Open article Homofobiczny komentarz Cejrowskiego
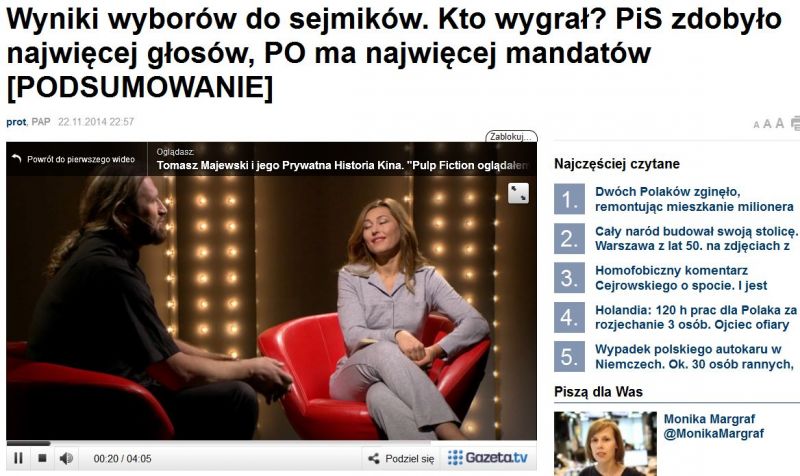800x476 pixels. [681, 278]
